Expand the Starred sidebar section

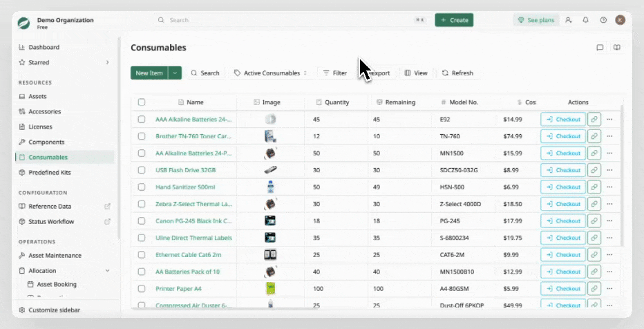point(108,62)
